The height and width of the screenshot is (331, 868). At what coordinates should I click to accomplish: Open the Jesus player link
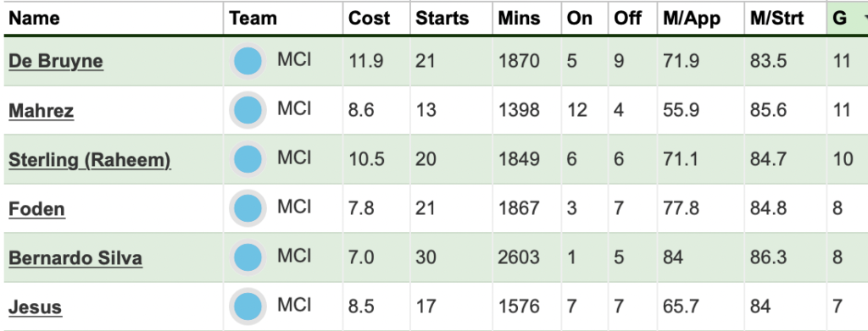(35, 307)
